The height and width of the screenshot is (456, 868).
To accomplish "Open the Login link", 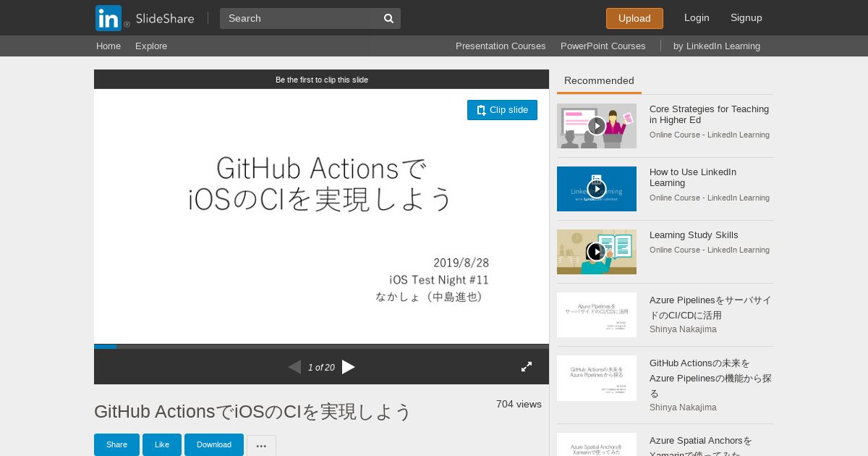I will point(697,17).
